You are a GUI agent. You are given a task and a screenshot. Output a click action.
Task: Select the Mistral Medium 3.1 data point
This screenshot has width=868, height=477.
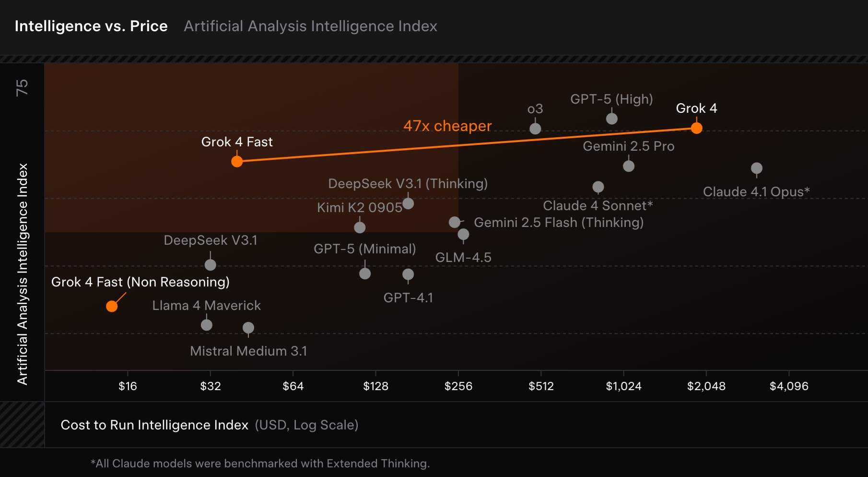coord(248,328)
